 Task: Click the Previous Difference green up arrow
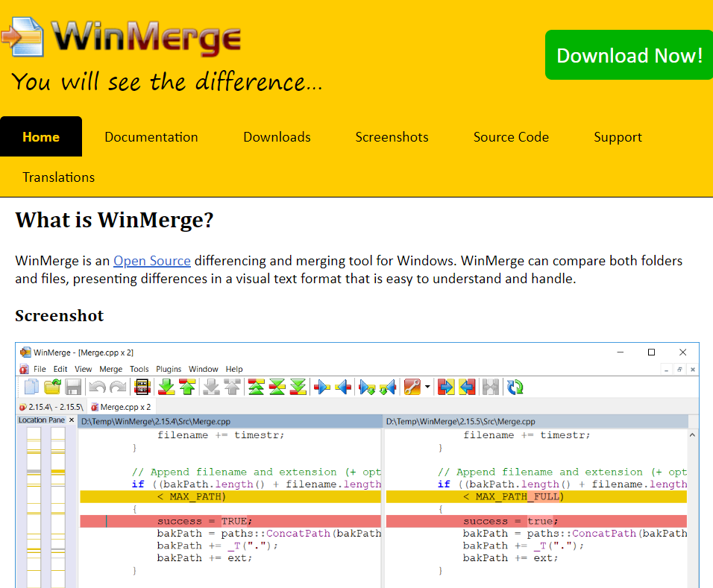[x=187, y=387]
